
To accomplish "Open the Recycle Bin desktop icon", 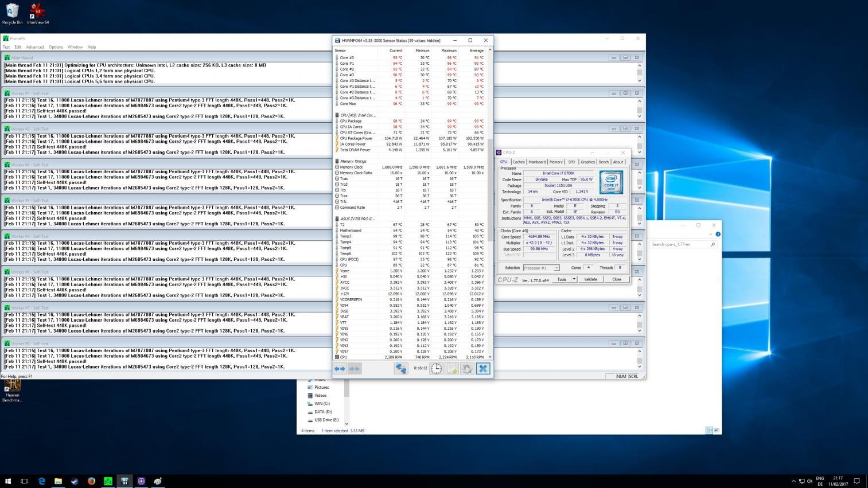I will [x=12, y=14].
